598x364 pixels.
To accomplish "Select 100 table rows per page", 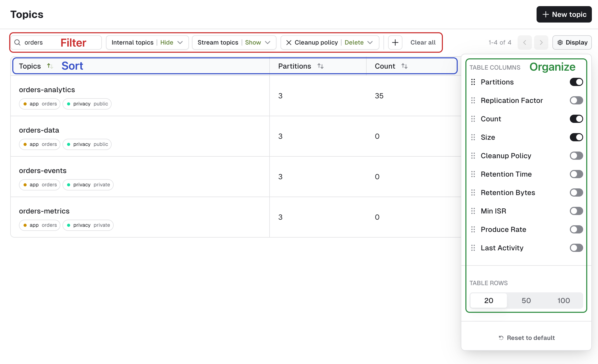I will [x=564, y=301].
